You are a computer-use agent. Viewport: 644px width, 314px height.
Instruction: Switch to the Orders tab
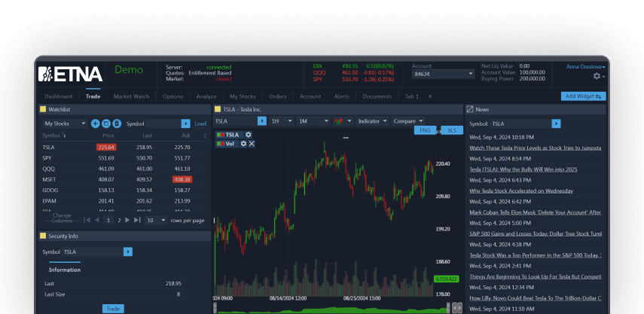278,96
